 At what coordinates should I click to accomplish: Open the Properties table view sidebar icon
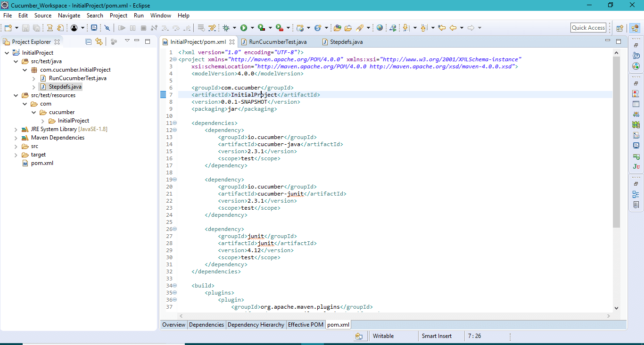(636, 104)
